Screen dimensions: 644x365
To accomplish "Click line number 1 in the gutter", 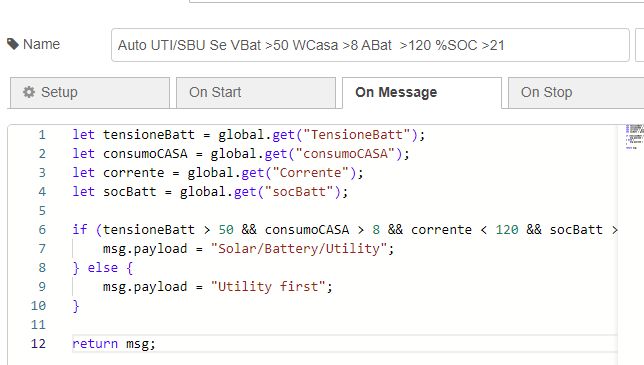I will (42, 135).
